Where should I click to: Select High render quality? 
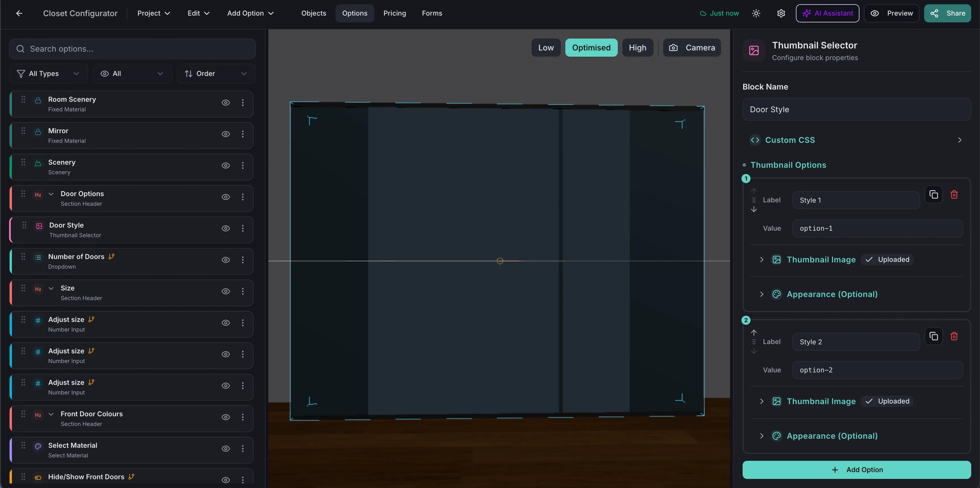pos(638,48)
